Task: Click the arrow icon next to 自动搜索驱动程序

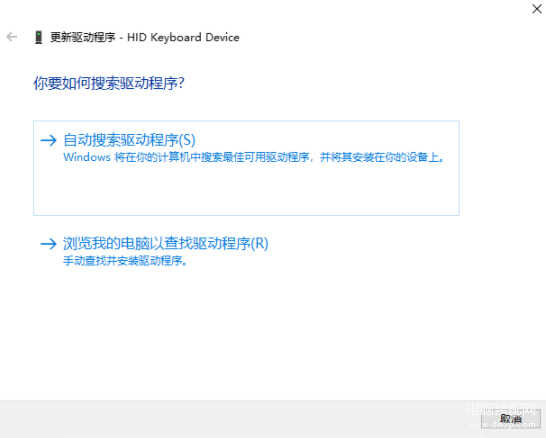Action: tap(48, 140)
